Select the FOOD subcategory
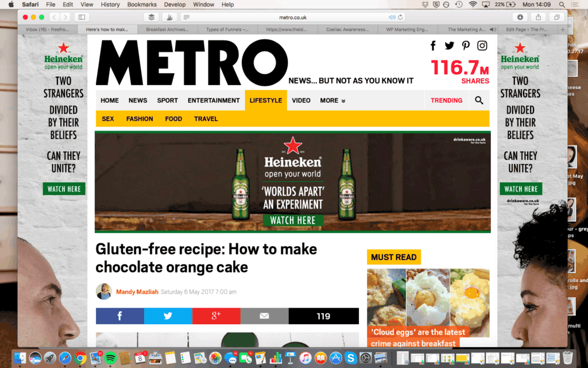The height and width of the screenshot is (368, 588). 173,118
